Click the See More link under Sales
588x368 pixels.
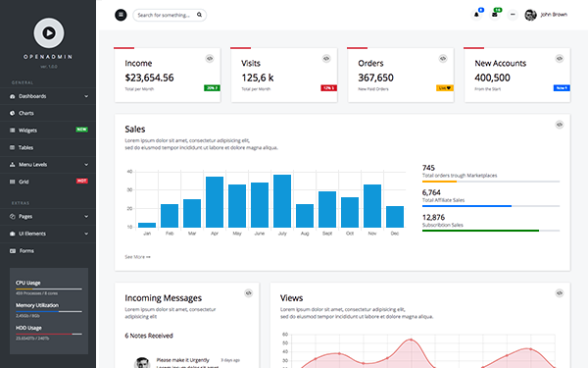[x=137, y=257]
